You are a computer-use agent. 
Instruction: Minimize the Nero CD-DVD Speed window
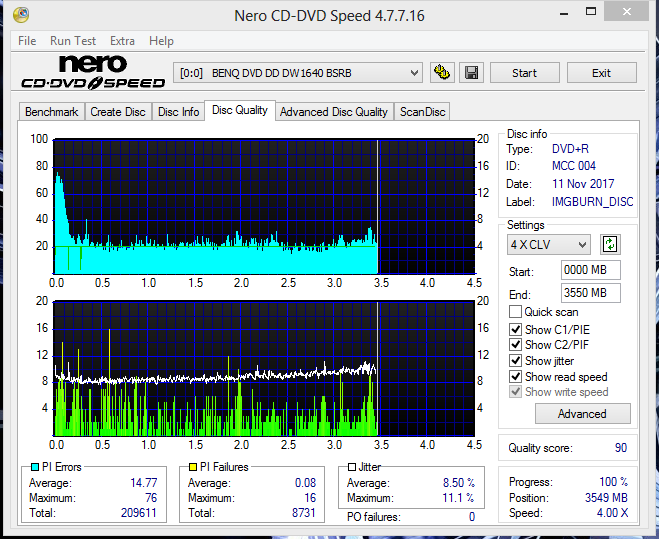[x=564, y=13]
